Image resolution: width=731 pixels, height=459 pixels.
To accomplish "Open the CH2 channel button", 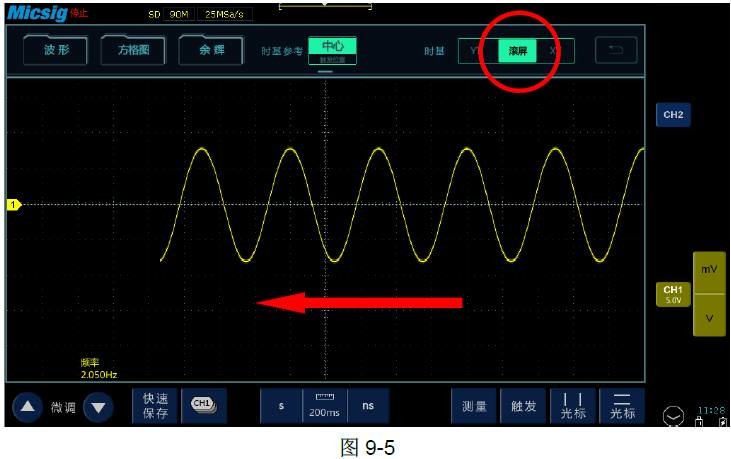I will (673, 115).
